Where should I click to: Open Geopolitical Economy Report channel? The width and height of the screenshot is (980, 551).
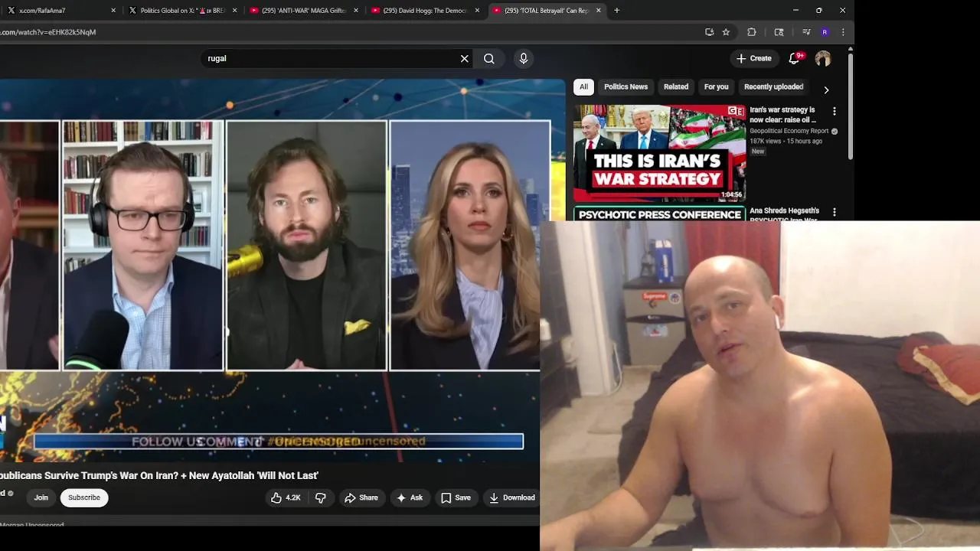click(789, 131)
